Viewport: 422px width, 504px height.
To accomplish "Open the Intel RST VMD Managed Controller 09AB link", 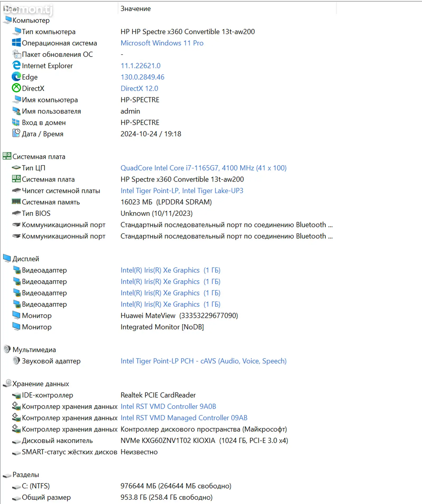I will click(x=184, y=418).
